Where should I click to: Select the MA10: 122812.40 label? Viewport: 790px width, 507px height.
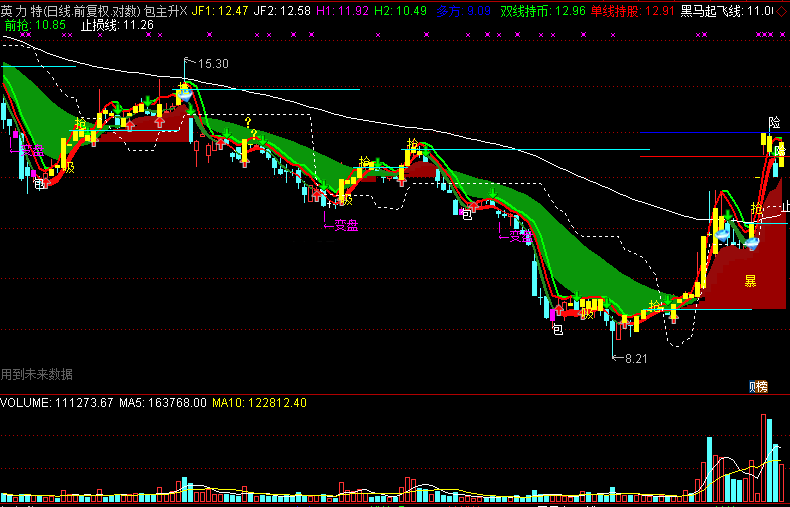point(259,403)
